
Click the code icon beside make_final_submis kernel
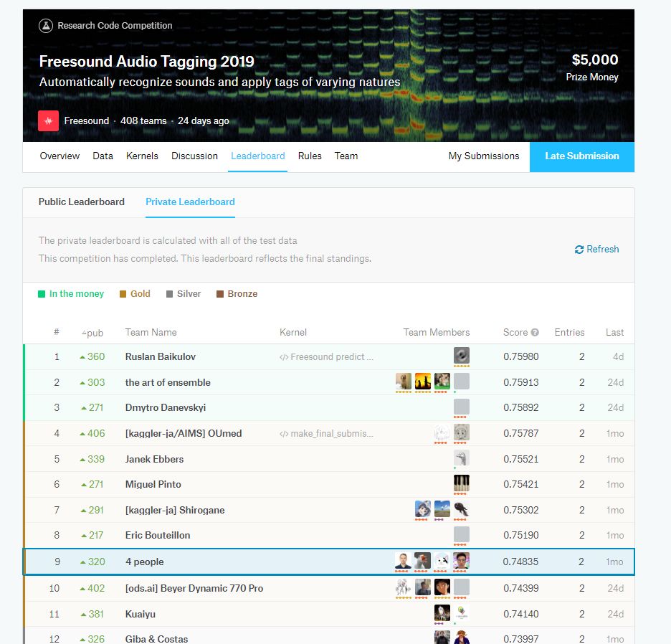click(284, 434)
